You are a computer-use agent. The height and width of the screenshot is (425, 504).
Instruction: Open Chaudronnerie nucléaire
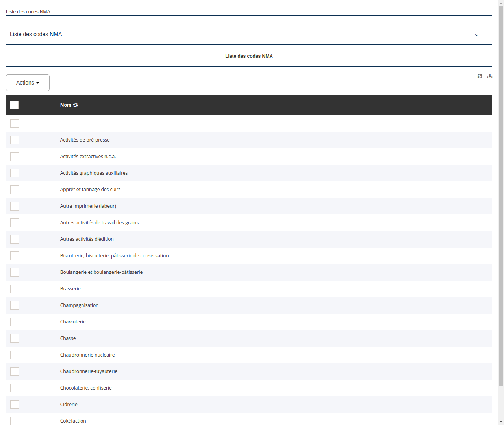87,355
